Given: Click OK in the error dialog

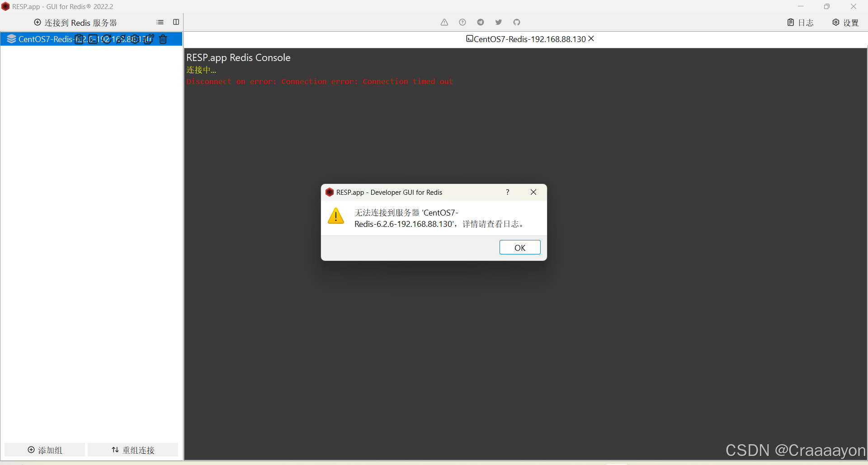Looking at the screenshot, I should [x=520, y=247].
